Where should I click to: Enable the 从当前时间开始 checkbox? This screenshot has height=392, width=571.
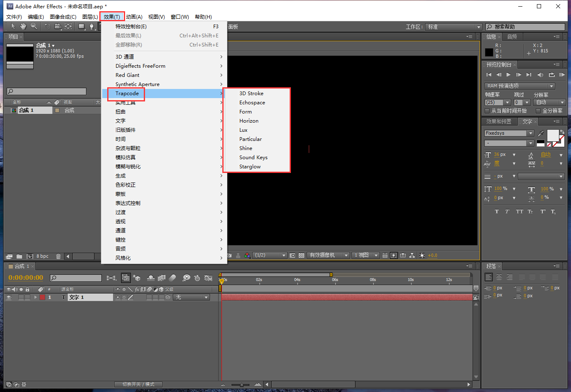tap(487, 111)
